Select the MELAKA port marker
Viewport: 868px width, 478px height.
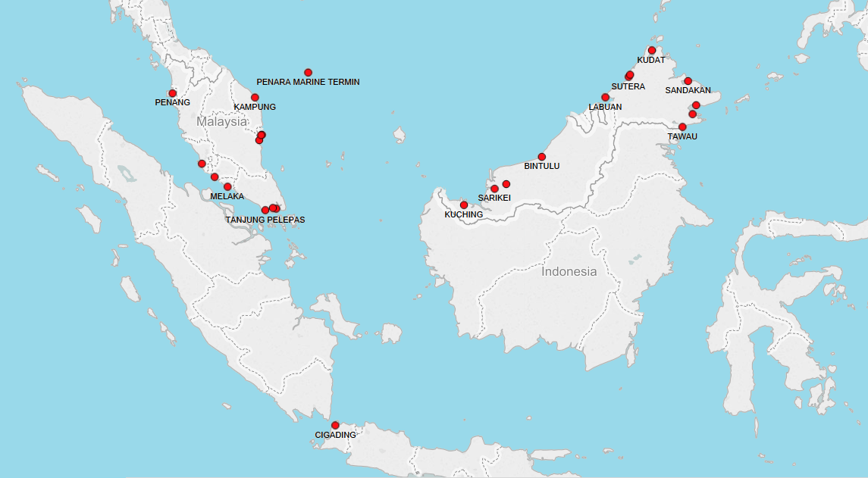[x=227, y=186]
